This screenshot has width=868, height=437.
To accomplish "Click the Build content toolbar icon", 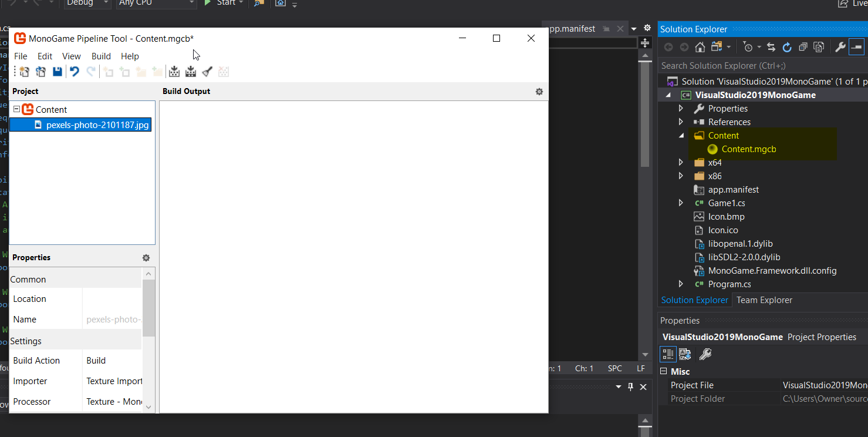I will point(174,72).
